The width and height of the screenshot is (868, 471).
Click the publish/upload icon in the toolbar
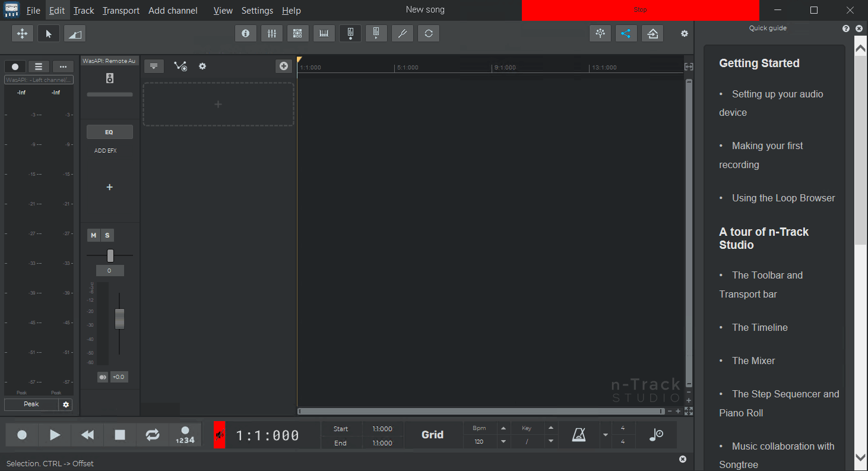tap(652, 33)
